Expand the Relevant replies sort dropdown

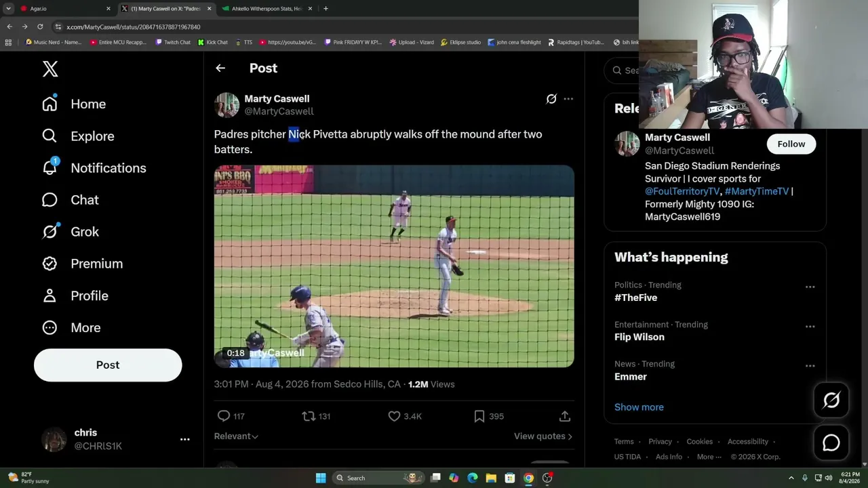click(x=236, y=436)
